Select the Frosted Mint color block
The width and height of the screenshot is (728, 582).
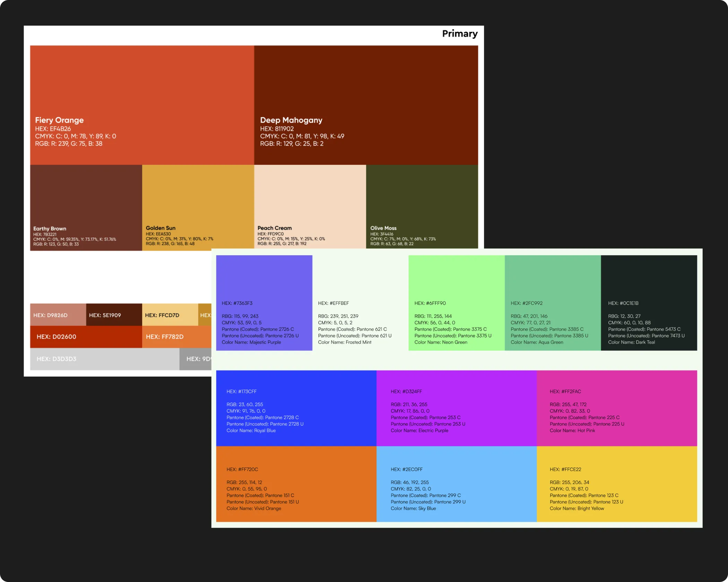360,302
